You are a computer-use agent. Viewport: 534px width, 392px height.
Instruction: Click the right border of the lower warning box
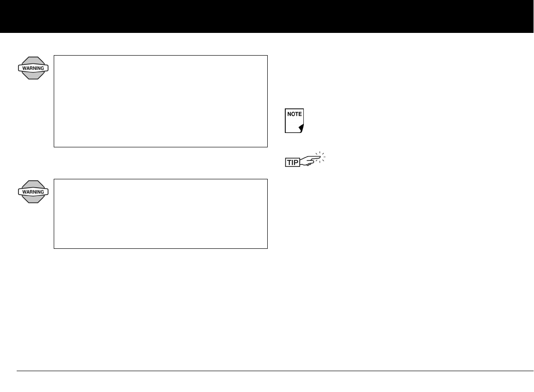(x=267, y=214)
